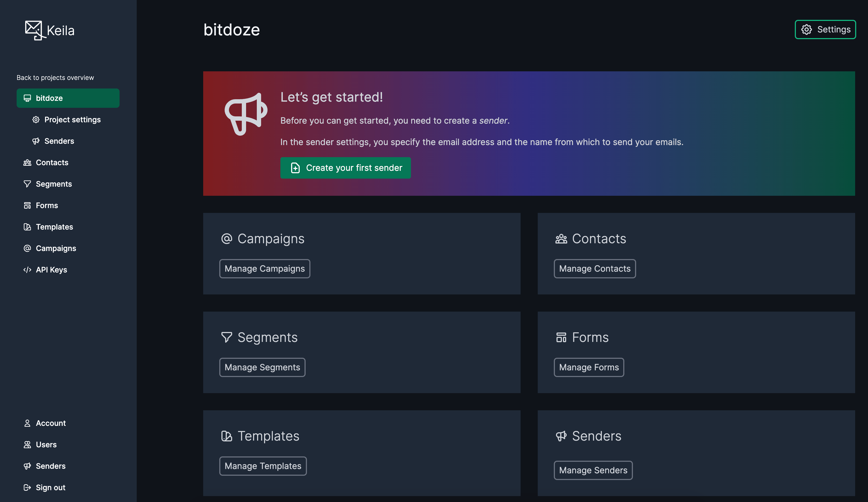Open Project settings from the sidebar
This screenshot has width=868, height=502.
click(72, 120)
